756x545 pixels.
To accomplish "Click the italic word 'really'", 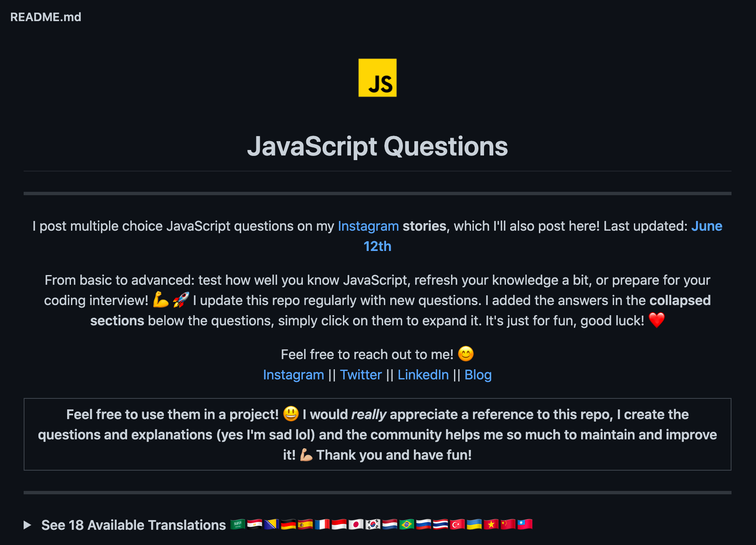I will [x=369, y=414].
